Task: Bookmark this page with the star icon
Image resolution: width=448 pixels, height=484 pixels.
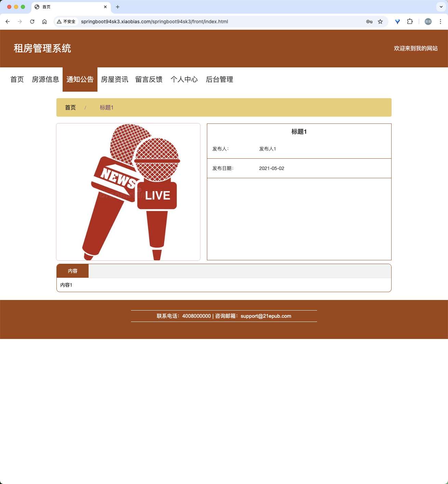Action: pos(380,22)
